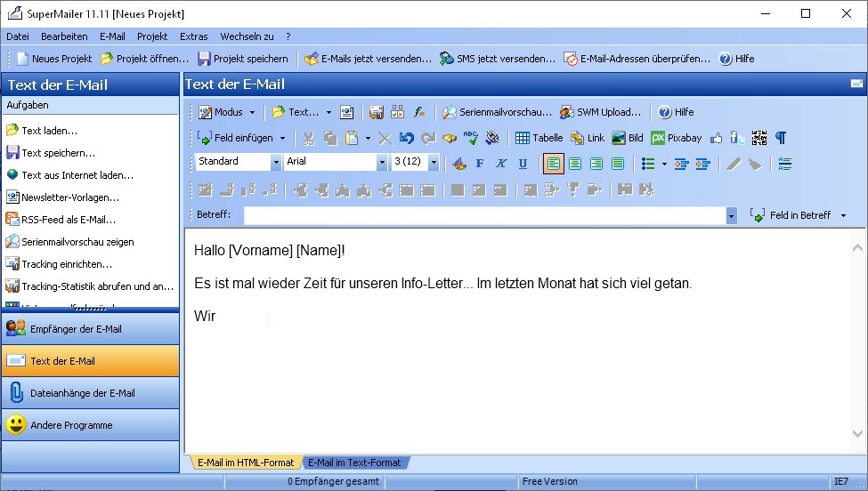Open the Modus dropdown
Image resolution: width=868 pixels, height=491 pixels.
click(227, 112)
